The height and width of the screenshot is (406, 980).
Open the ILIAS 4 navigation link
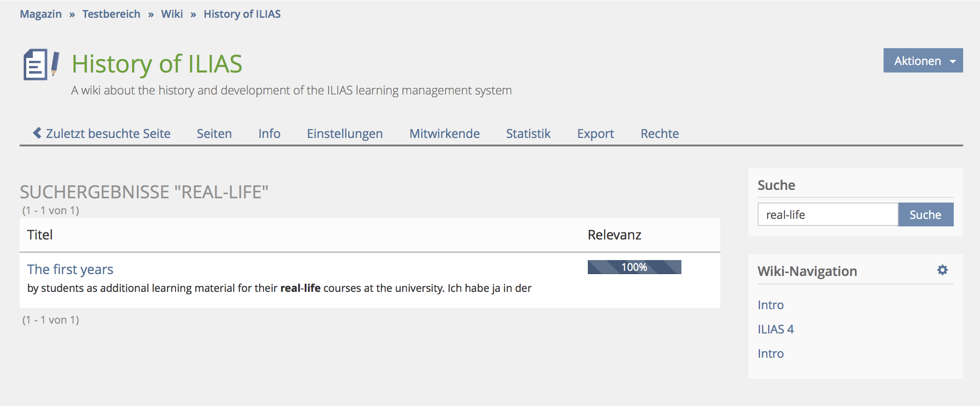click(x=775, y=329)
